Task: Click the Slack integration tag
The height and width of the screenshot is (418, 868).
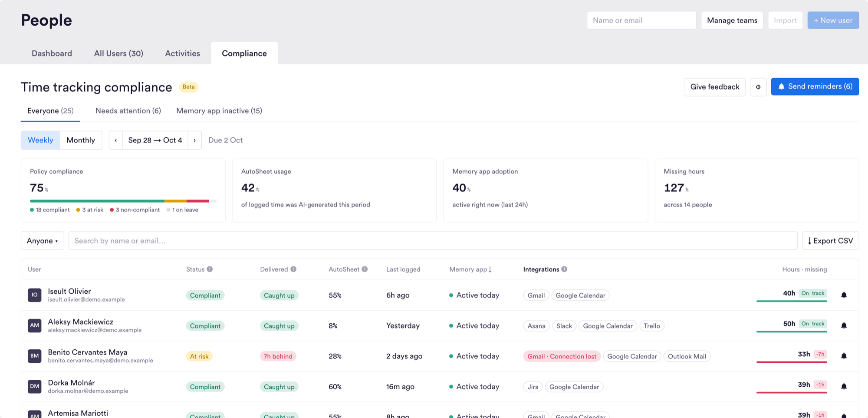Action: coord(564,326)
